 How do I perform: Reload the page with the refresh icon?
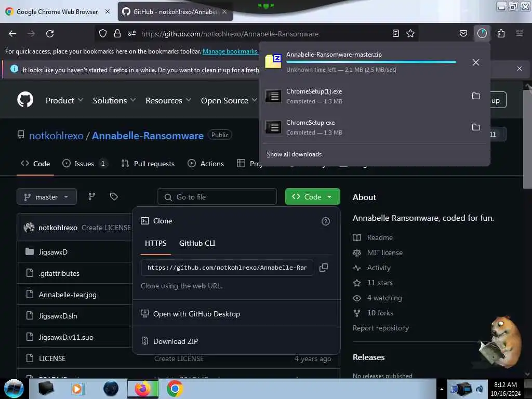pos(50,34)
